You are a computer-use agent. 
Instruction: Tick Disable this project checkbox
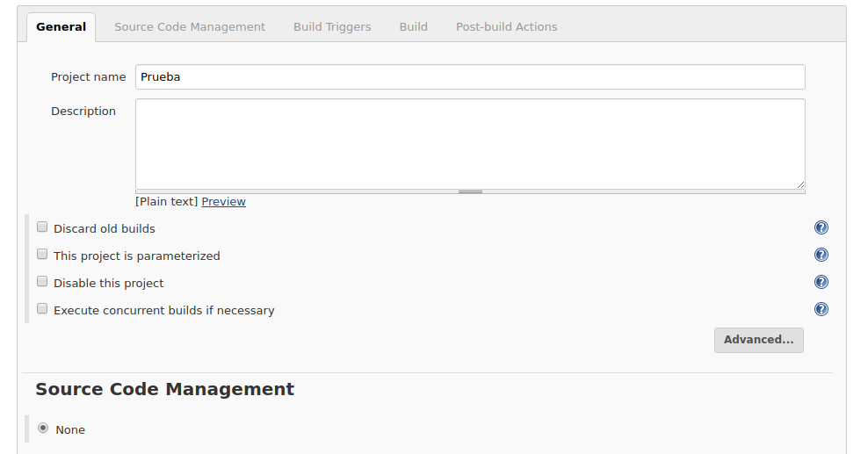coord(42,282)
